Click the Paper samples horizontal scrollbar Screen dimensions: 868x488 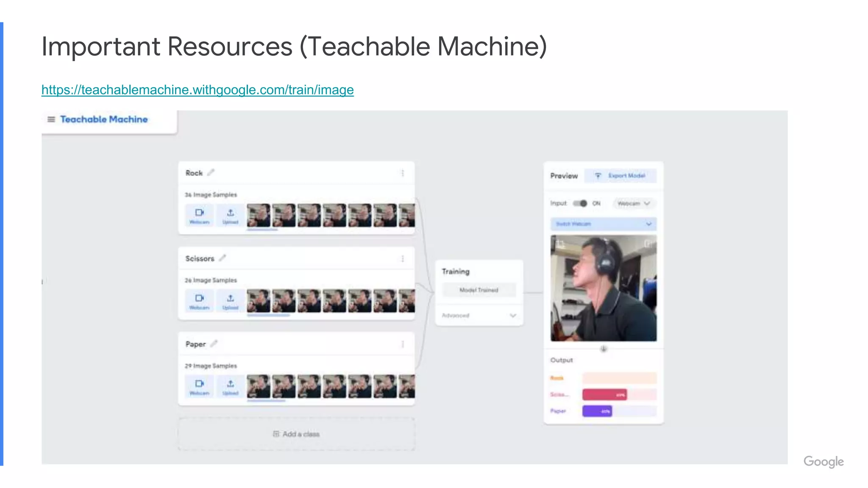(x=266, y=401)
